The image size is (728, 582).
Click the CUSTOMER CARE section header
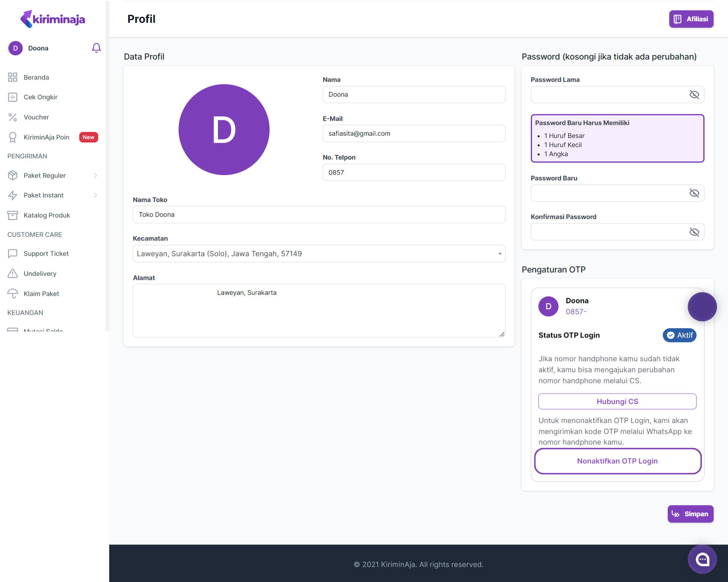tap(35, 235)
